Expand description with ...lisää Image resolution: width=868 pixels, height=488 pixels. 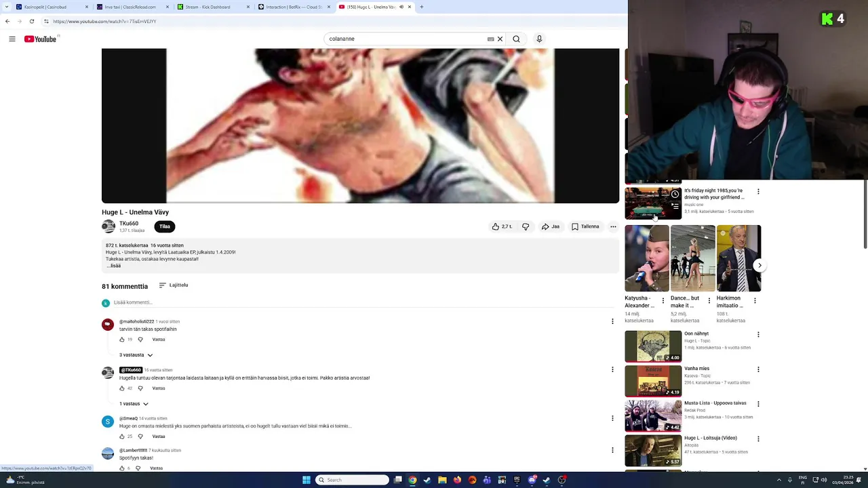coord(113,266)
